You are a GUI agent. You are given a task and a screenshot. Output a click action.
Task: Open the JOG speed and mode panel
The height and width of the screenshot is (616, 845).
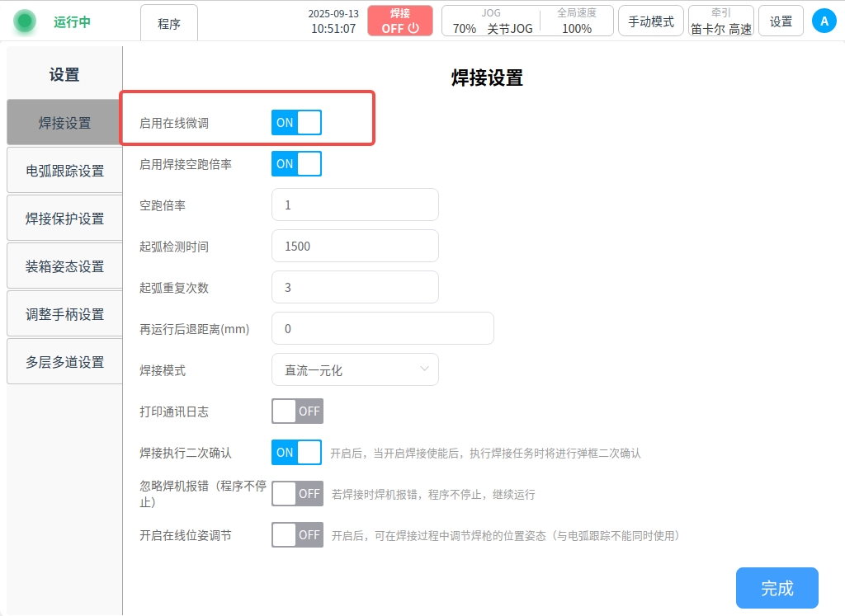click(x=527, y=21)
